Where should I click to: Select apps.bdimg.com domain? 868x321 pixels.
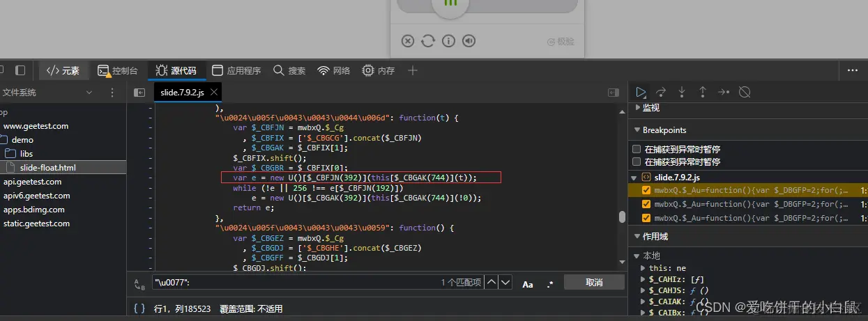[34, 210]
